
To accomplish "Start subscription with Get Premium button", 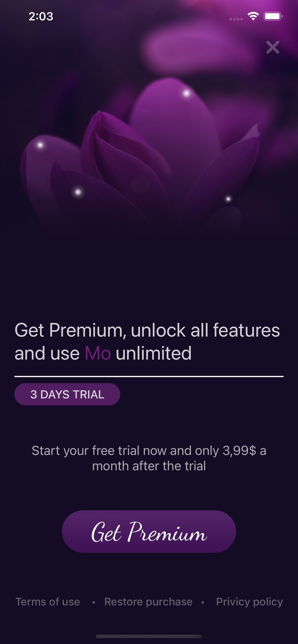I will pyautogui.click(x=149, y=532).
